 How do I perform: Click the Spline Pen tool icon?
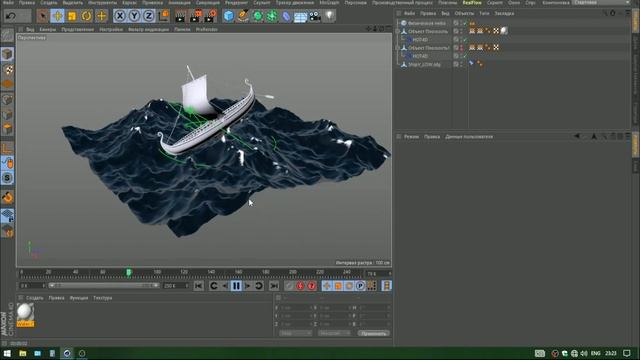point(243,16)
